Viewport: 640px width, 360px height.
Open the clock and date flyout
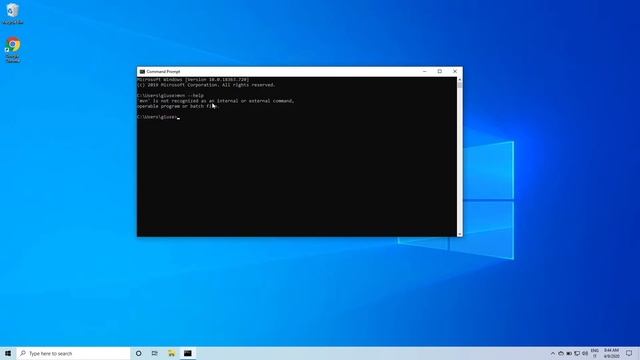click(611, 353)
